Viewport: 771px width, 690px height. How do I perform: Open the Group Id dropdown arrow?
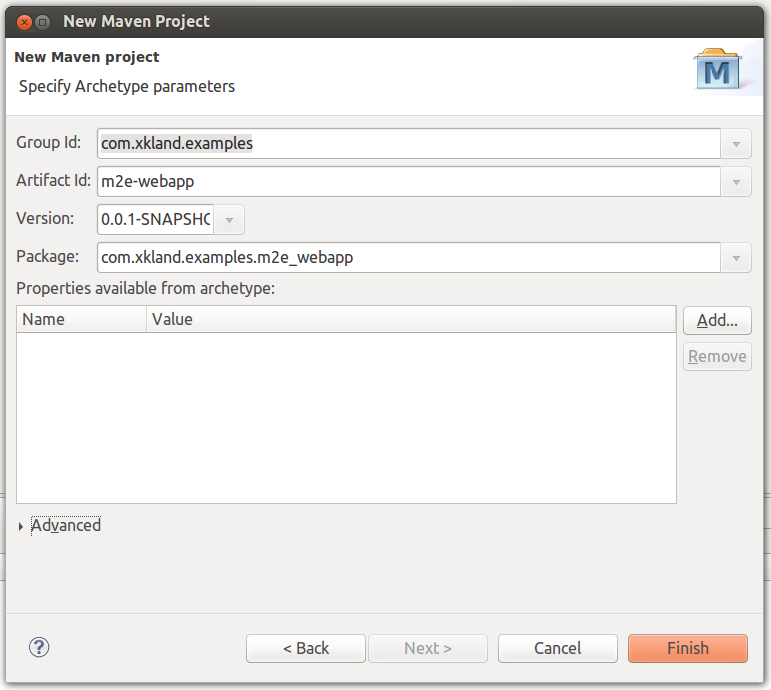pos(736,144)
